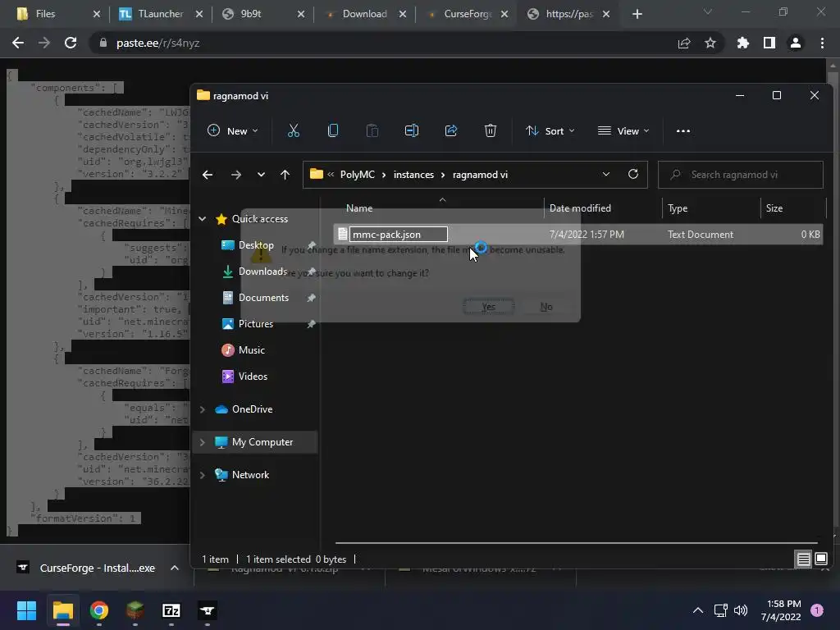Sort by Date modified column header
Image resolution: width=840 pixels, height=630 pixels.
coord(580,208)
